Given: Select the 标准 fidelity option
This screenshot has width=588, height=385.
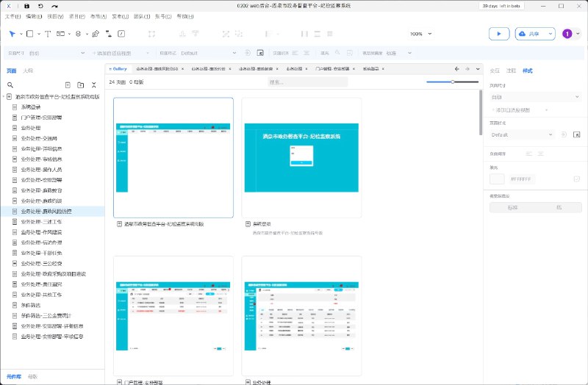Looking at the screenshot, I should click(x=512, y=207).
